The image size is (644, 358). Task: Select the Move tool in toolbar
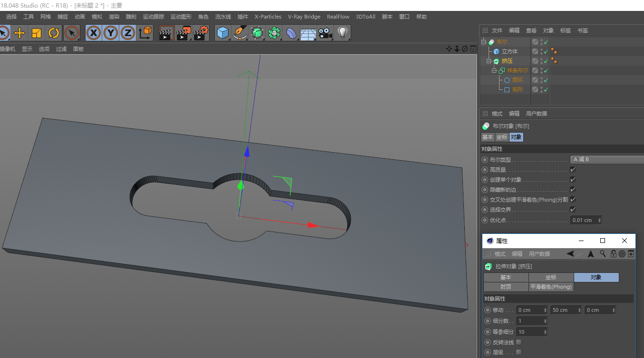(19, 33)
